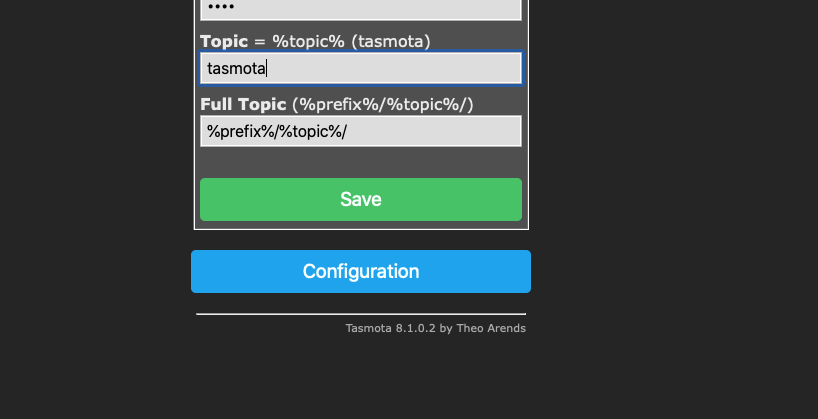Click the green Save button
The image size is (818, 419).
[x=360, y=199]
